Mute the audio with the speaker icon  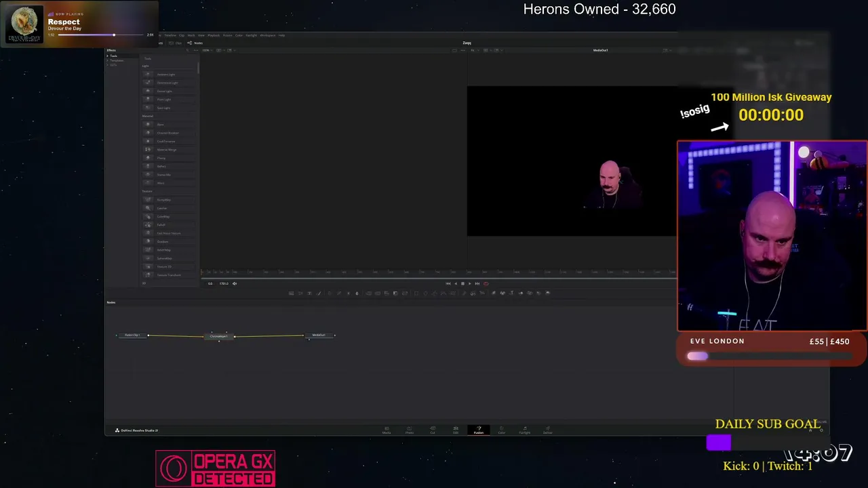coord(235,283)
